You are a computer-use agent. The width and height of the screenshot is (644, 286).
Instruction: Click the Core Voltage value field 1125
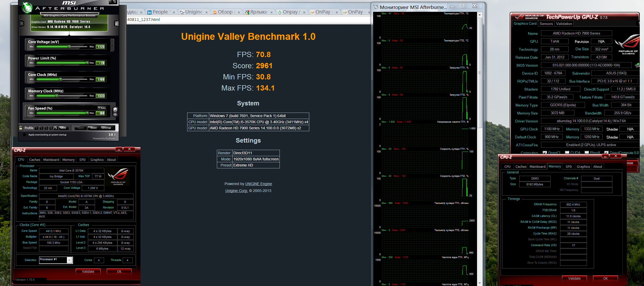101,47
